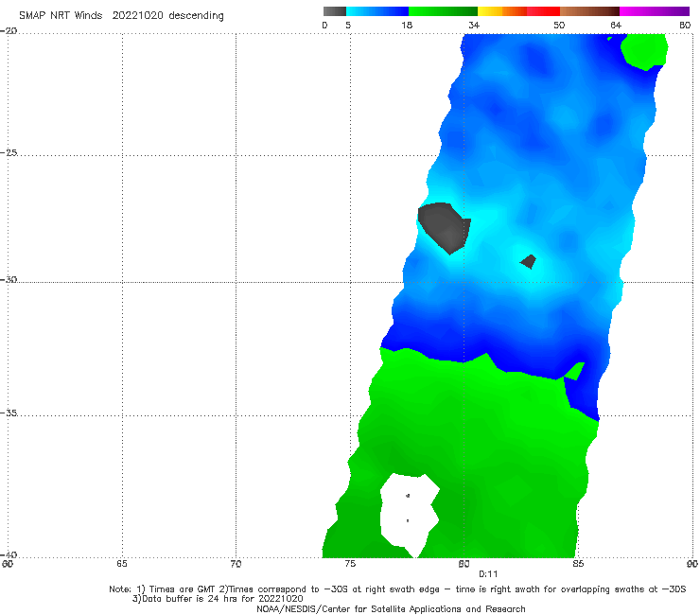Viewport: 700px width, 615px height.
Task: Click the magenta-purple 64-80 segment of the color bar
Action: [655, 11]
